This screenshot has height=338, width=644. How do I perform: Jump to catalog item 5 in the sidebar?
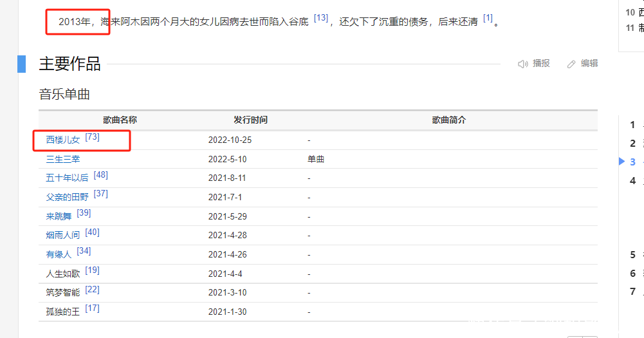(x=633, y=254)
